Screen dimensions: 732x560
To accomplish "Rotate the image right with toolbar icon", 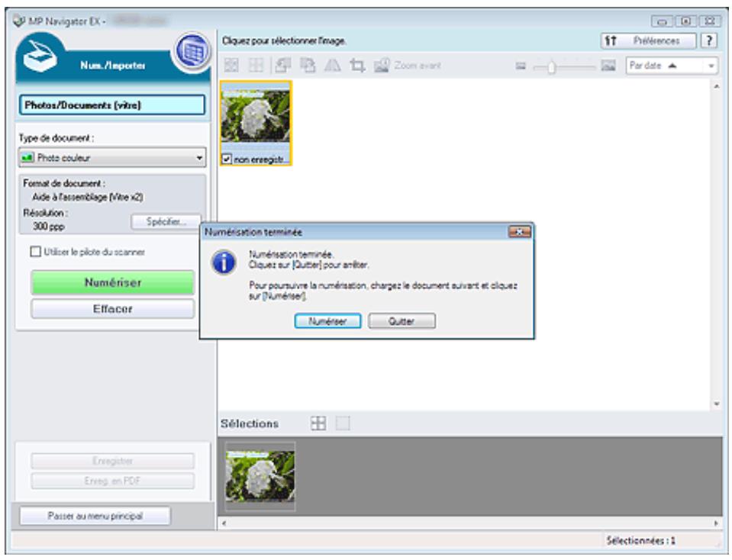I will [307, 66].
